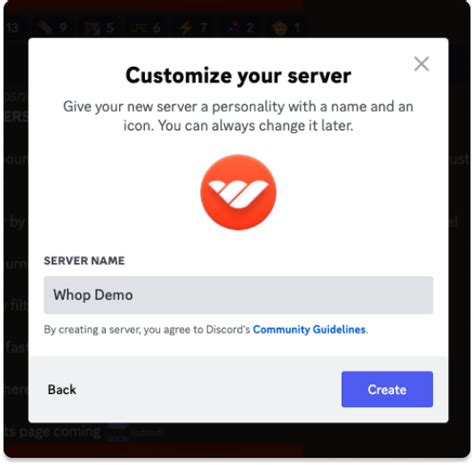Click the dimmed purple badge behind the dialog
The image size is (474, 465).
[x=117, y=432]
